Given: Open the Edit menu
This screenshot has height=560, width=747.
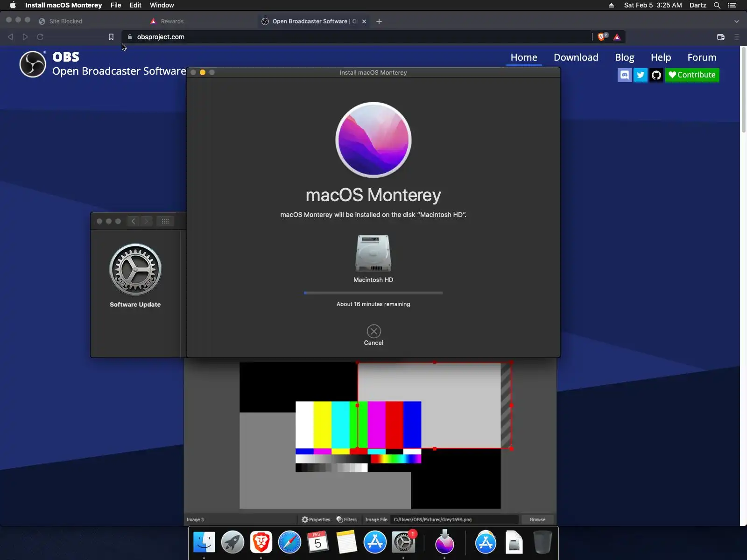Looking at the screenshot, I should click(x=135, y=5).
